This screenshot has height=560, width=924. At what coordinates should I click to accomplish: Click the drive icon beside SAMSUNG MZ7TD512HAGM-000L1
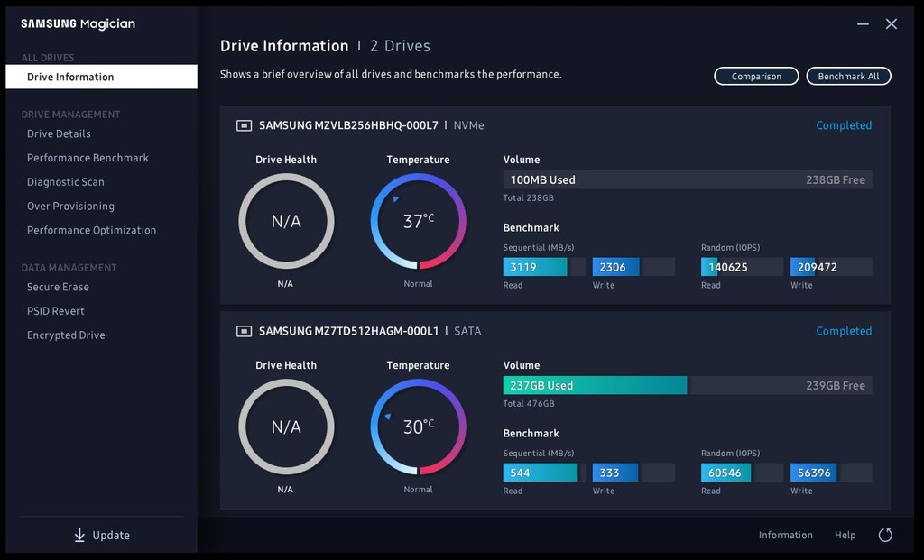[x=244, y=331]
